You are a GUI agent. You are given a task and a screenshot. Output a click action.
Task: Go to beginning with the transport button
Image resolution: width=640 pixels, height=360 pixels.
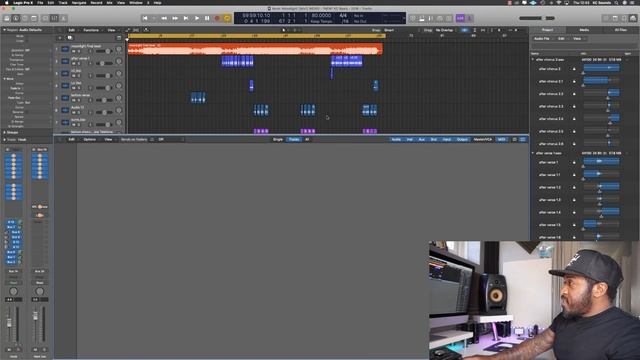coord(145,18)
